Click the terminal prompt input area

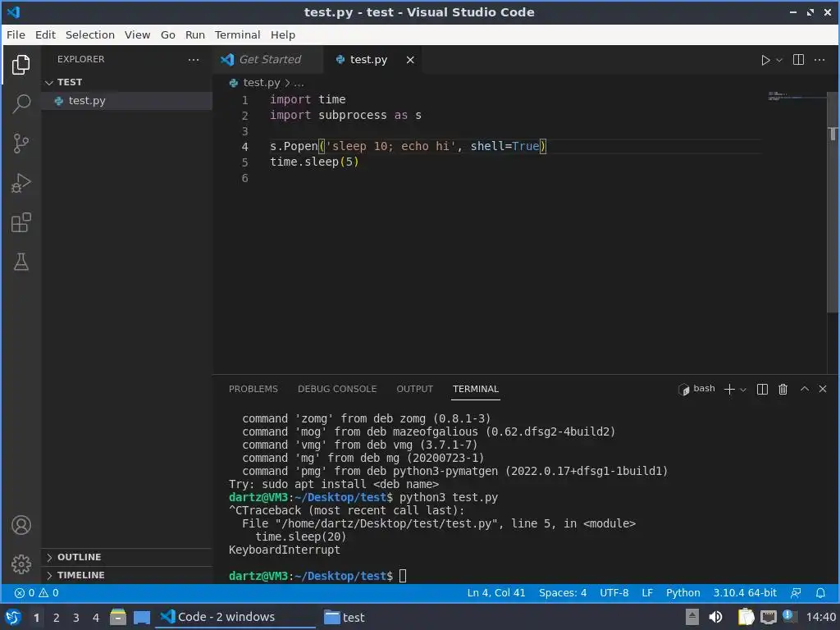click(x=403, y=576)
